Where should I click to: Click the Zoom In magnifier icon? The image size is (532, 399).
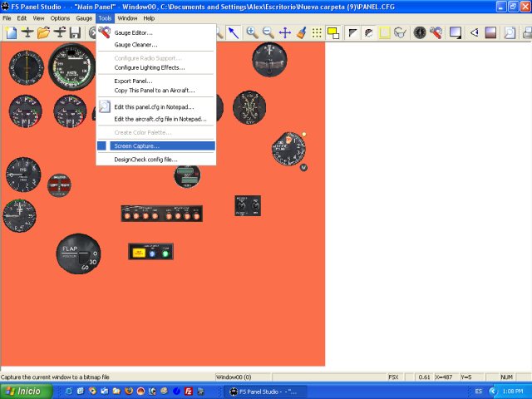pyautogui.click(x=252, y=33)
